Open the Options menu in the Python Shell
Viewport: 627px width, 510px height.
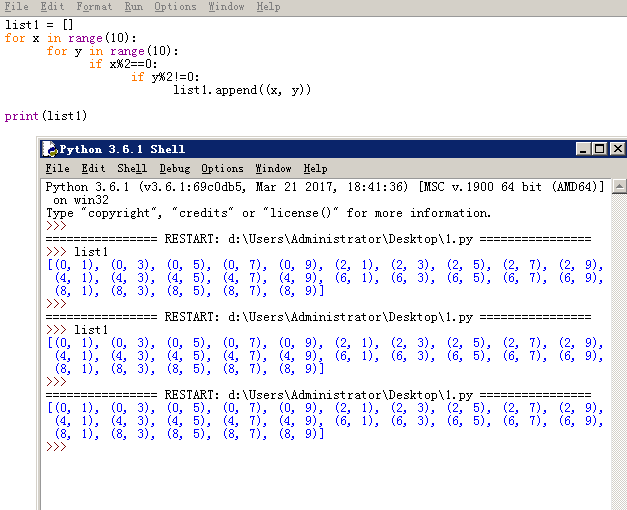[x=222, y=169]
